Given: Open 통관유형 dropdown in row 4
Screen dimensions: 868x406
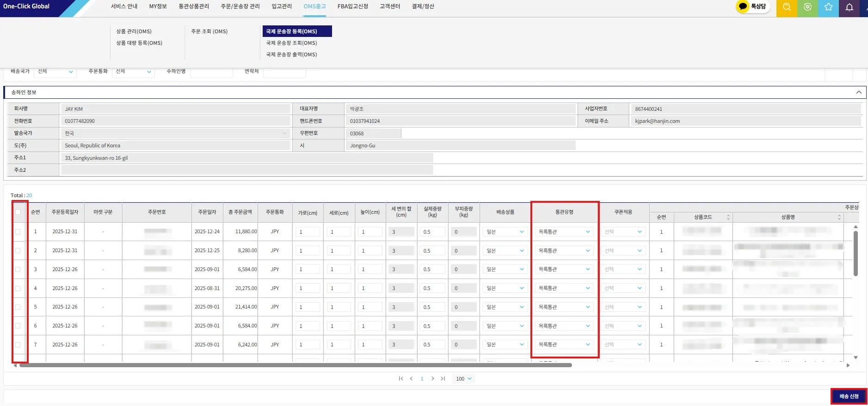Looking at the screenshot, I should 564,288.
